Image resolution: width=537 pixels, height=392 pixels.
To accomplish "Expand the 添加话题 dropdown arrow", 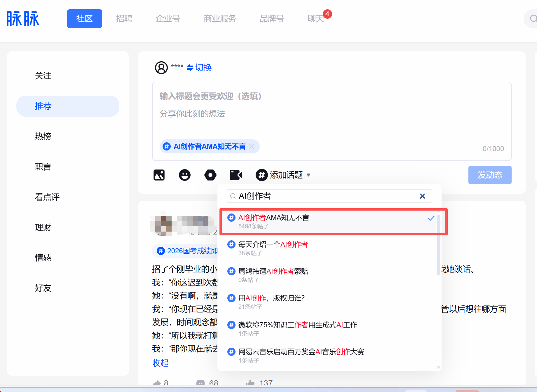I will (309, 175).
